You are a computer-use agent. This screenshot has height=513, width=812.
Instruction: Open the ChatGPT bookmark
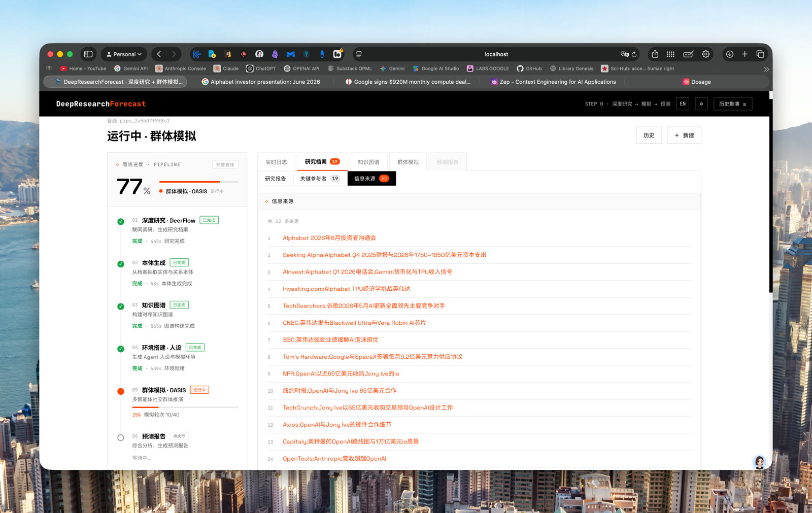coord(261,69)
